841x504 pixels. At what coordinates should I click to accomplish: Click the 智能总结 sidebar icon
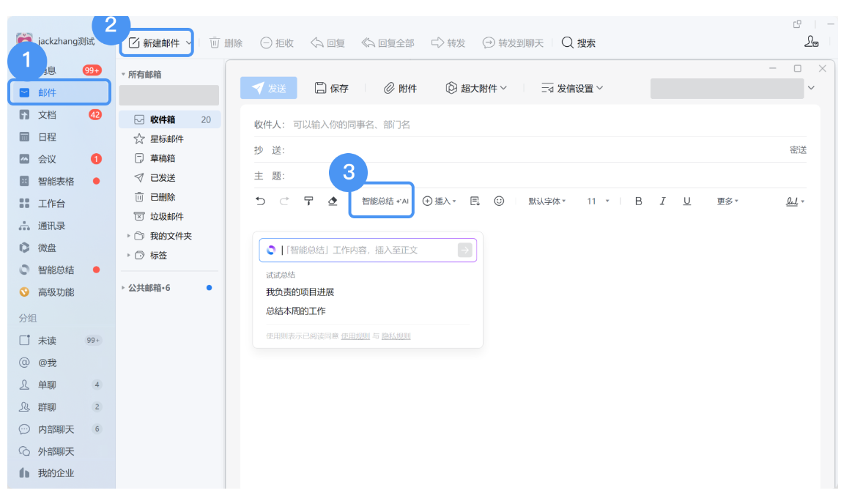point(24,270)
